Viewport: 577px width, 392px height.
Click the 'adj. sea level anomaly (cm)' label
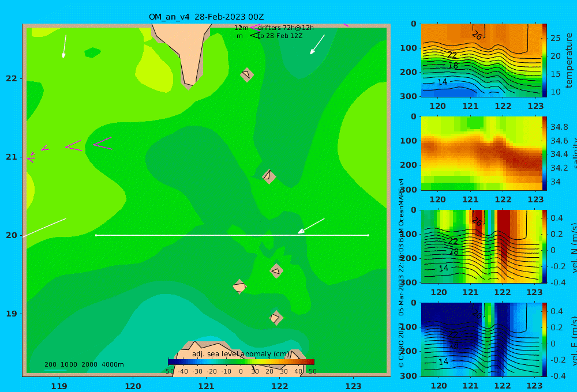241,354
